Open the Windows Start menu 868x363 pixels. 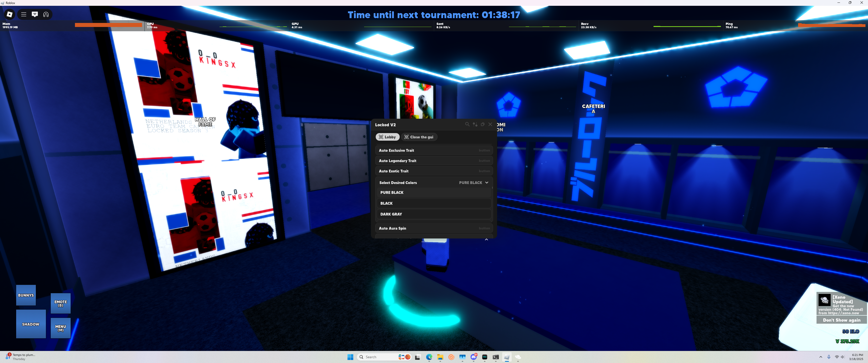pos(350,357)
